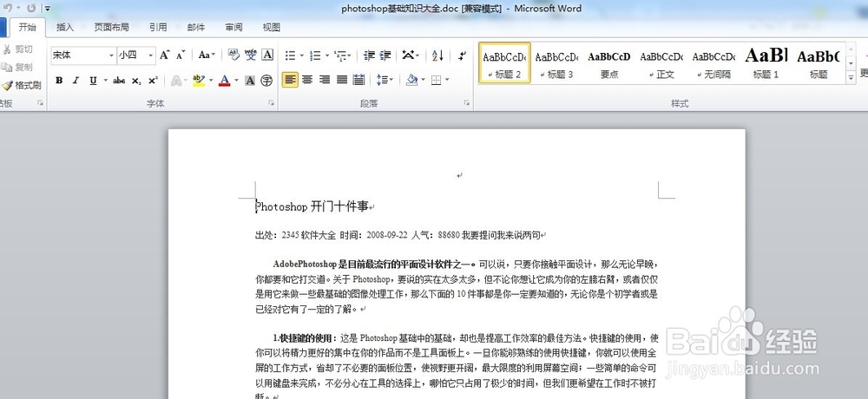
Task: Decrease the paragraph indent
Action: click(369, 56)
